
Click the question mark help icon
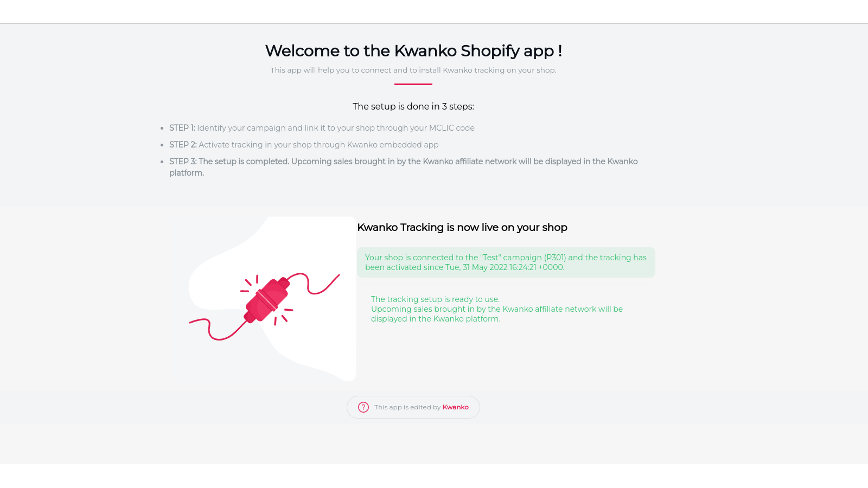click(363, 407)
